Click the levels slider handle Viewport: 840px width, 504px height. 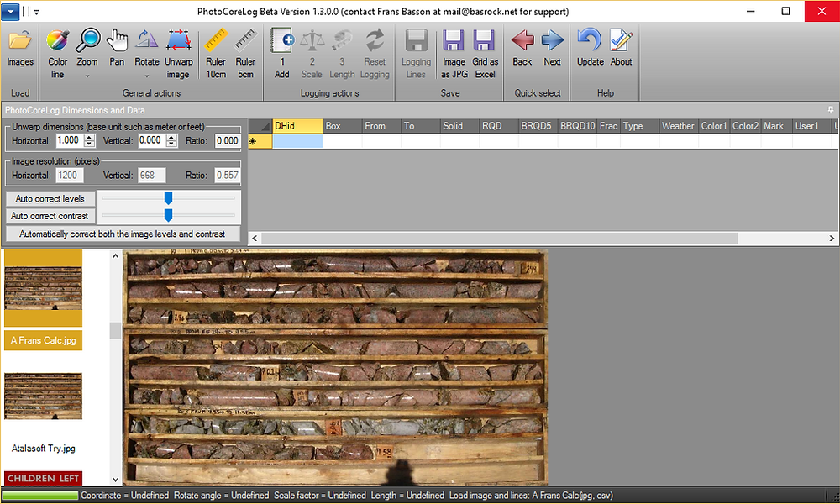click(x=168, y=198)
